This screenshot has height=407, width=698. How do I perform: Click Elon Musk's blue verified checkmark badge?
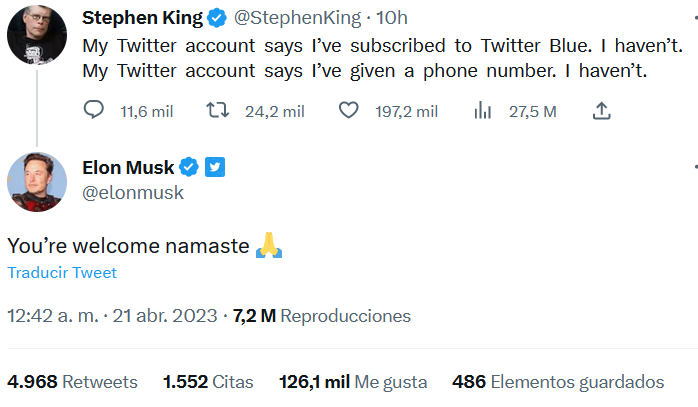tap(189, 167)
